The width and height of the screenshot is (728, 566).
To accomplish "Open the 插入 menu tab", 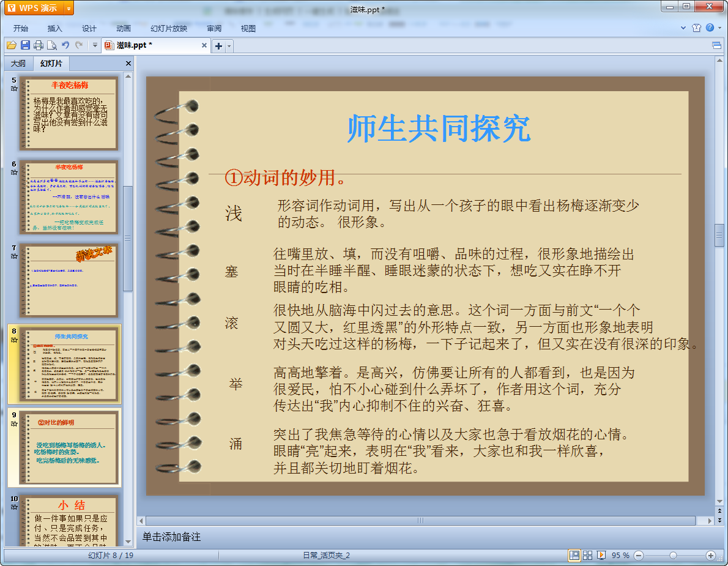I will [x=55, y=28].
